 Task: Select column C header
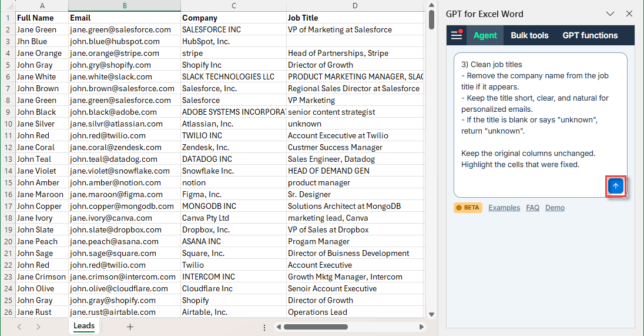tap(234, 6)
